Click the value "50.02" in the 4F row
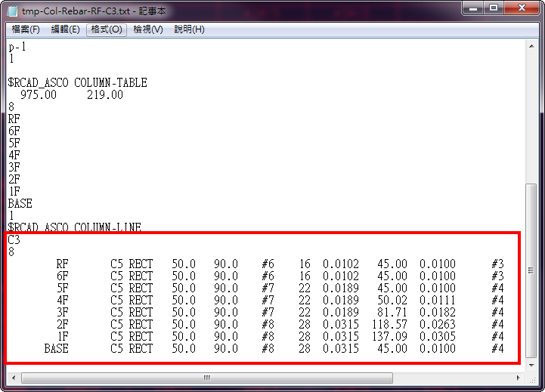 coord(392,300)
